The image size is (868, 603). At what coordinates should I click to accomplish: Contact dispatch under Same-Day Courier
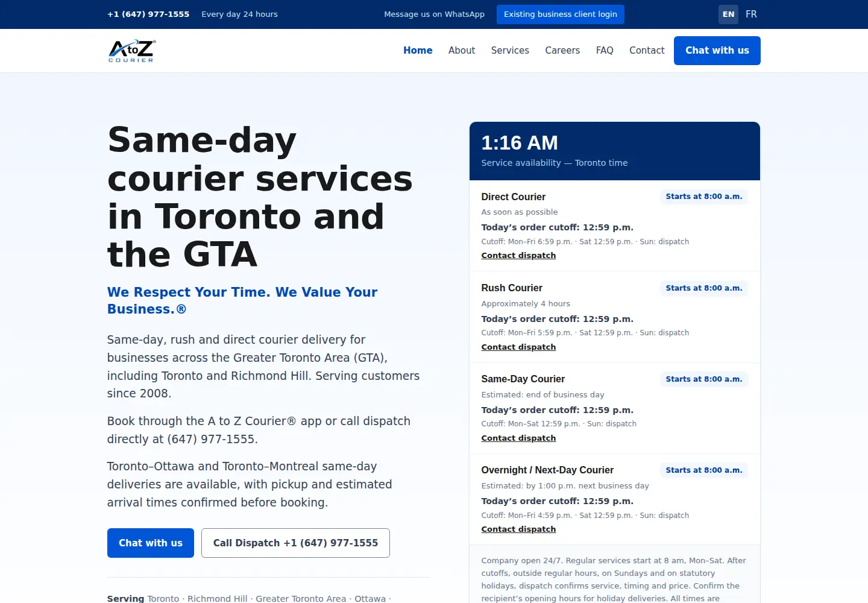pos(518,438)
